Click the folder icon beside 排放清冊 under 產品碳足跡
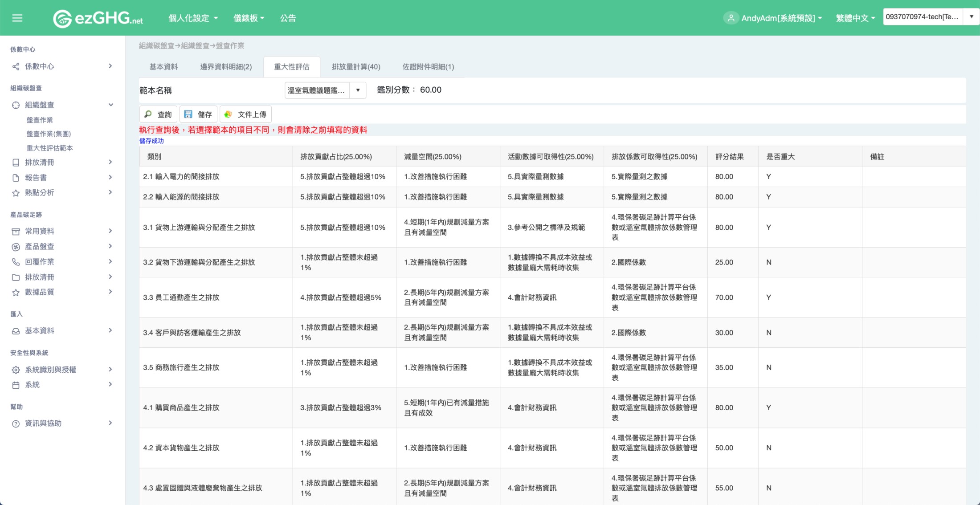Screen dimensions: 980x505 (x=16, y=277)
